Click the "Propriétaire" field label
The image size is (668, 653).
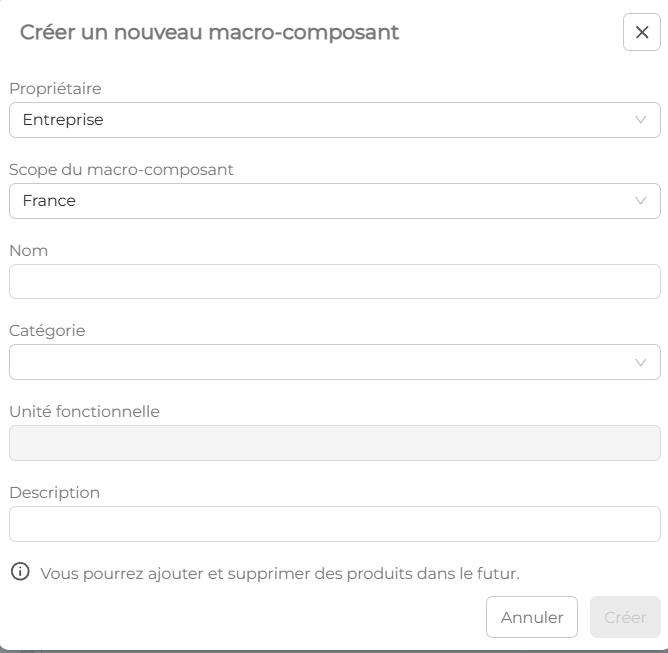[55, 89]
